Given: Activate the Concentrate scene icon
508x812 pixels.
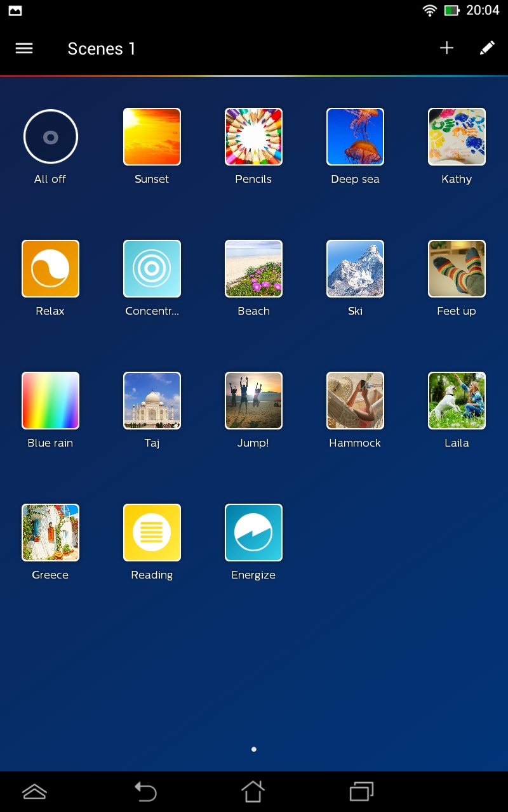Looking at the screenshot, I should tap(152, 268).
